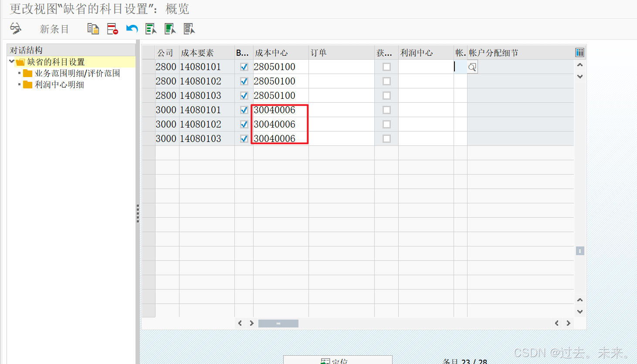Open 利润中心明细 in the tree

(60, 84)
